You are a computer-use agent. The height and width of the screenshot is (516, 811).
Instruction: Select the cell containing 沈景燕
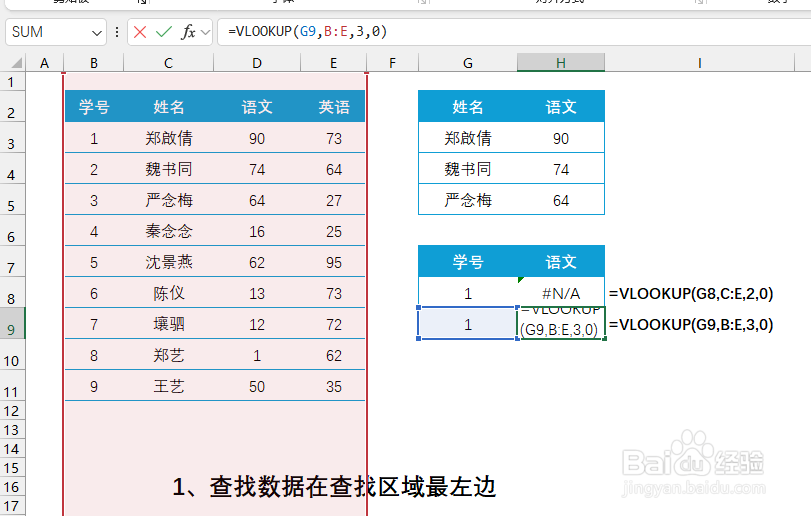click(169, 262)
